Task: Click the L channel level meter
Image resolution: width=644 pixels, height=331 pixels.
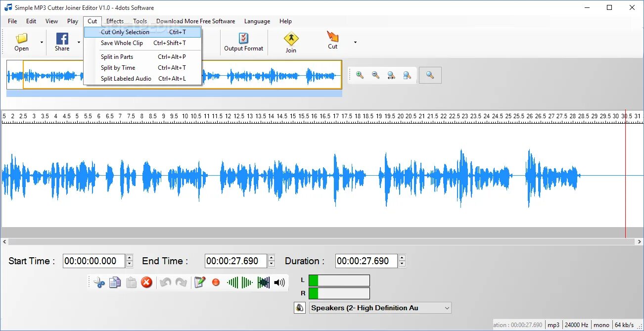Action: (x=339, y=281)
